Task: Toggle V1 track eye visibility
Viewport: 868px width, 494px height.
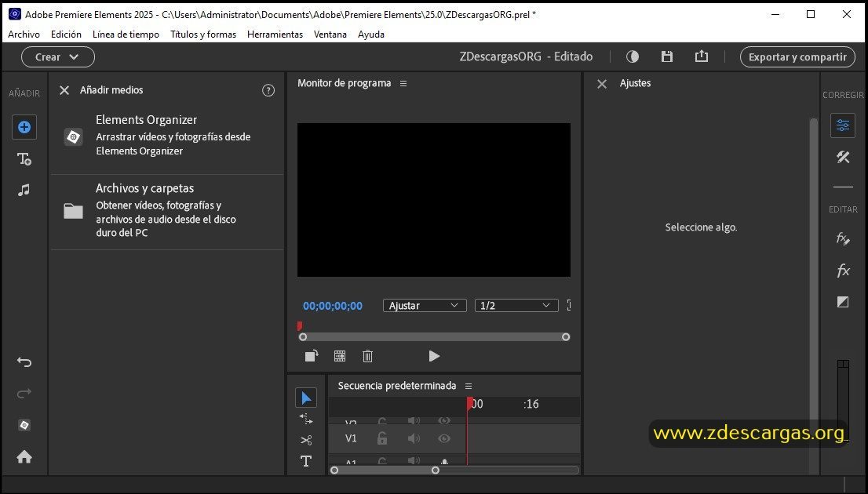Action: tap(444, 438)
